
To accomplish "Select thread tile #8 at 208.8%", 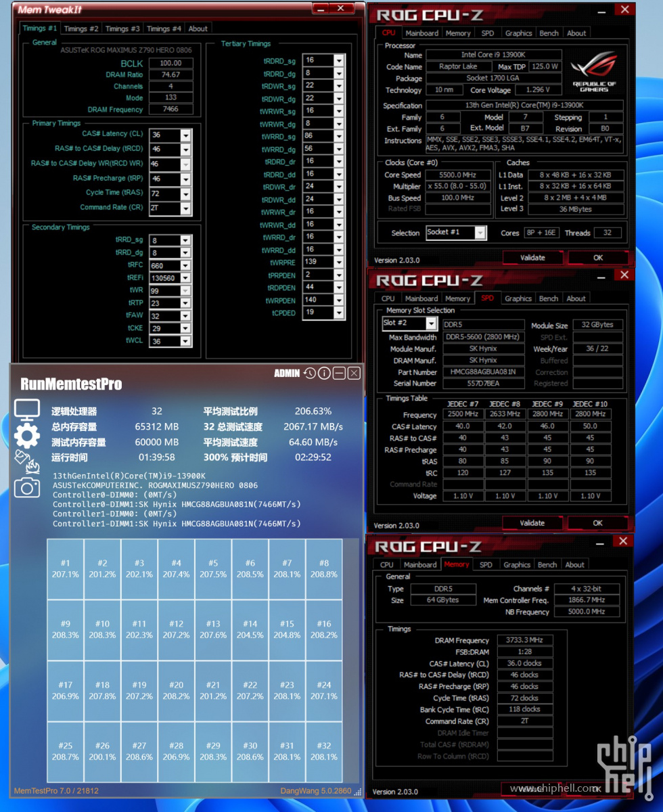I will pos(324,569).
